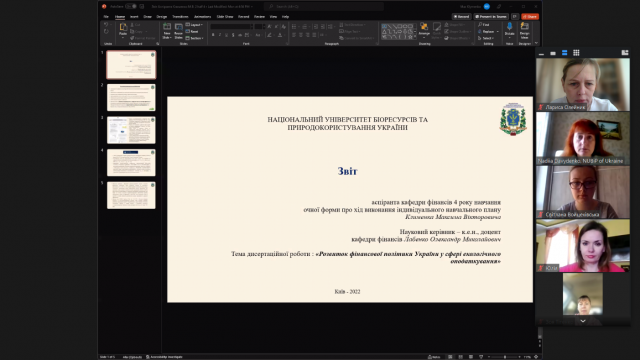Image resolution: width=640 pixels, height=360 pixels.
Task: Open the Layout dropdown
Action: pos(194,25)
